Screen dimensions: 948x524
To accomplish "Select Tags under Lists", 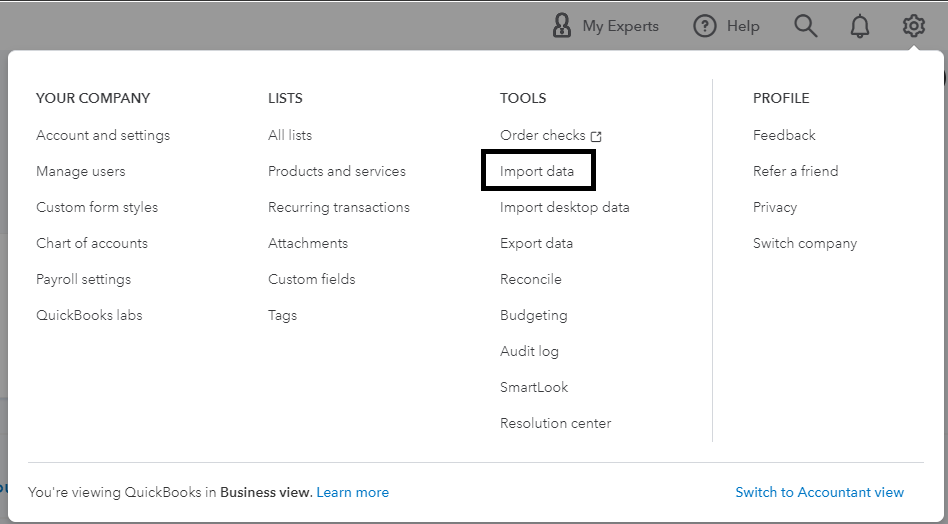I will tap(282, 315).
